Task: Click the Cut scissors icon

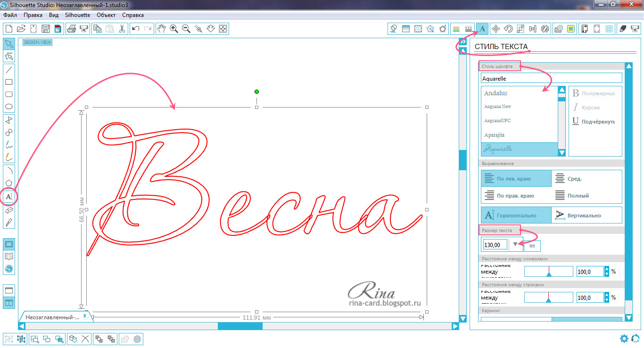Action: [x=122, y=29]
